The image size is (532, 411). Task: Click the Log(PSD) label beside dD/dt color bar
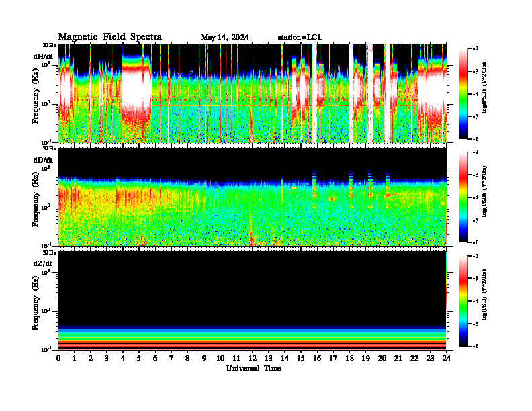tap(484, 191)
